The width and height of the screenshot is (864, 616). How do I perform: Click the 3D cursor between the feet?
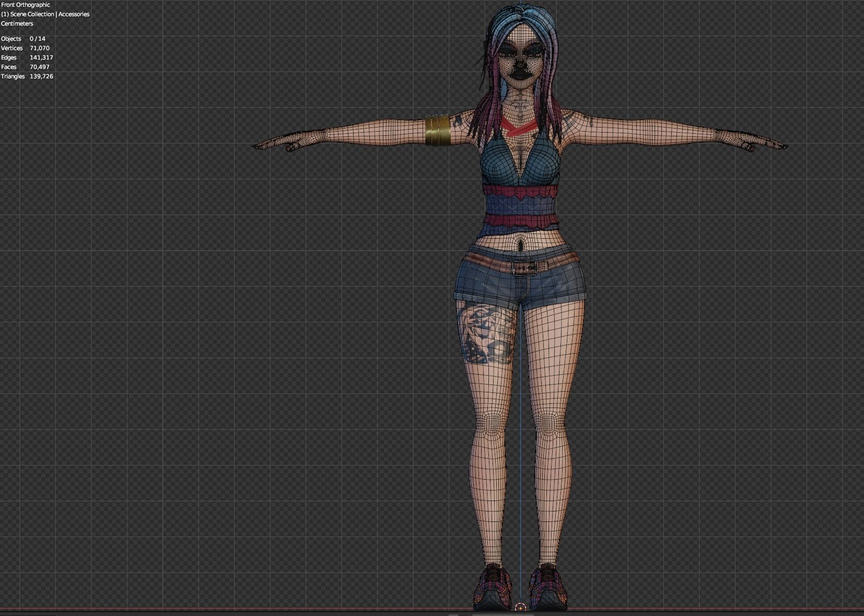click(x=520, y=607)
